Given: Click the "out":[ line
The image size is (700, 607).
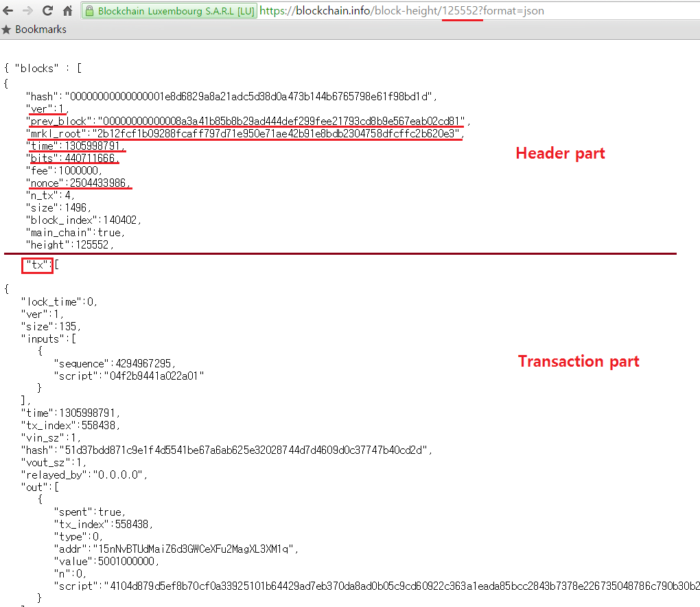Looking at the screenshot, I should pos(40,488).
